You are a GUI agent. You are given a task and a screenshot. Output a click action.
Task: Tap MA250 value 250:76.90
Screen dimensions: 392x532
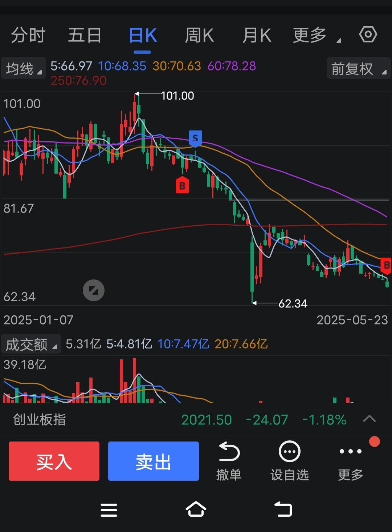pyautogui.click(x=78, y=80)
